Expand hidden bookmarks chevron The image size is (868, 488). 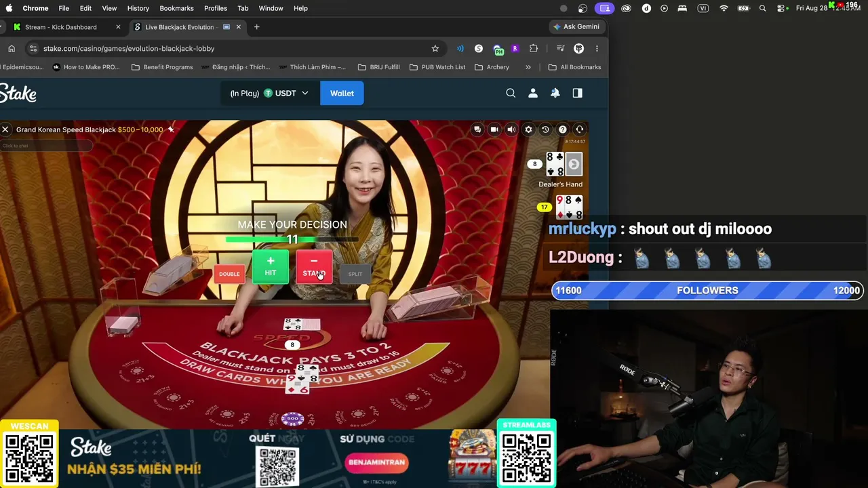[528, 67]
